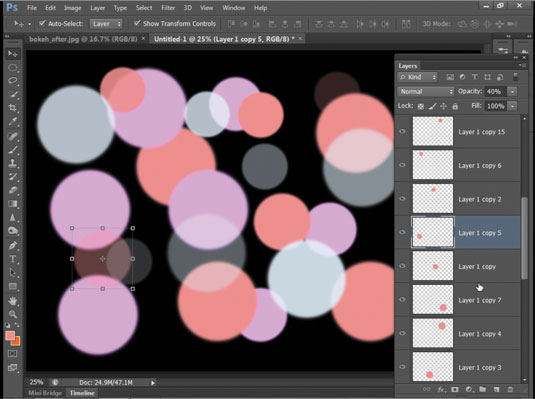This screenshot has height=399, width=535.
Task: Uncheck the Auto-Select checkbox
Action: tap(42, 23)
